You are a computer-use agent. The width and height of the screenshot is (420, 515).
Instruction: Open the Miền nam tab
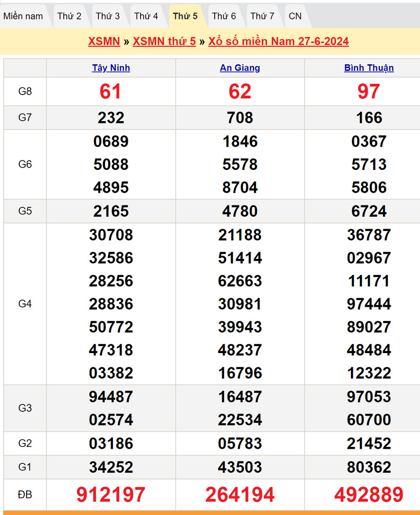(x=23, y=16)
